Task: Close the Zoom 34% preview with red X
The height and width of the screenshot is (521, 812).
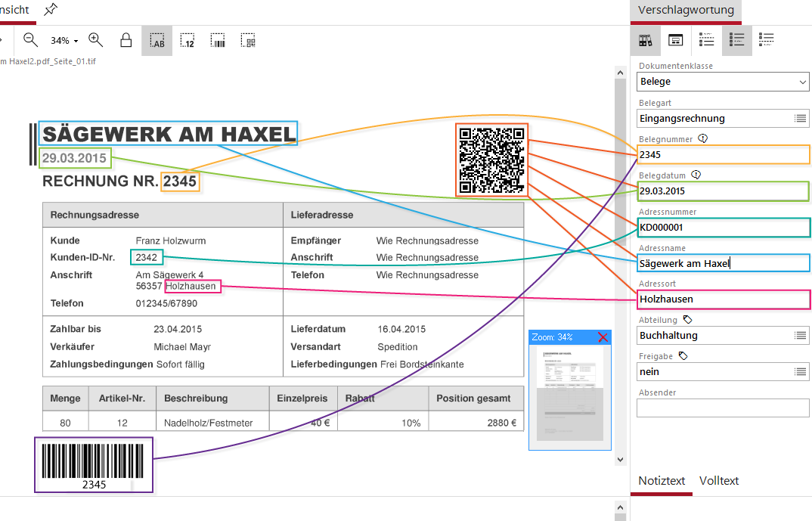Action: pyautogui.click(x=603, y=337)
